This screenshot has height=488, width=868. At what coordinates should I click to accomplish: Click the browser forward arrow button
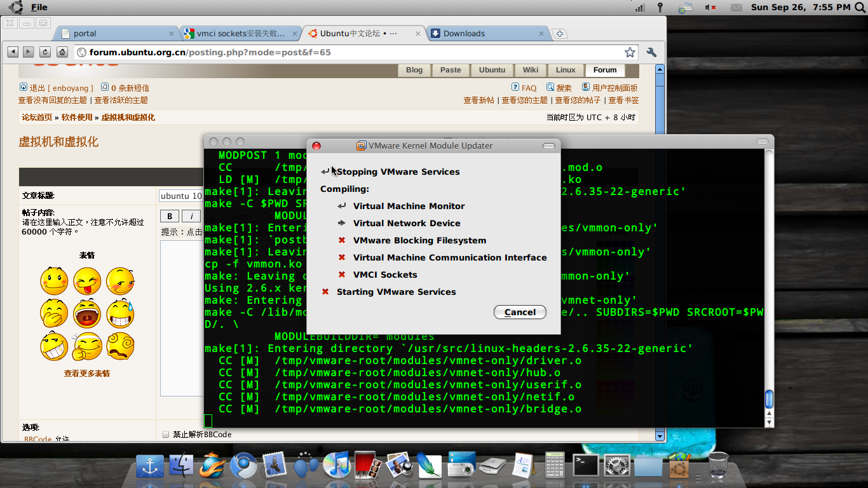29,52
